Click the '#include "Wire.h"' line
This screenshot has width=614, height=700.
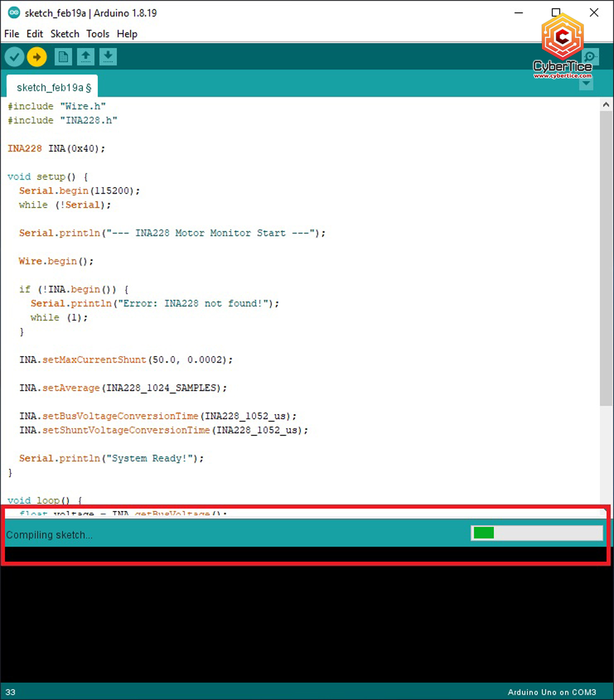(x=57, y=106)
